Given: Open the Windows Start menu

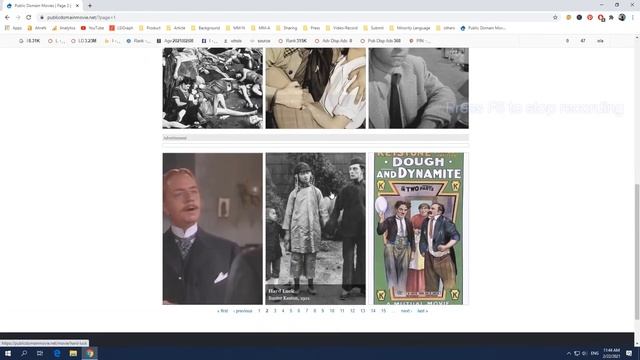Looking at the screenshot, I should pyautogui.click(x=8, y=353).
